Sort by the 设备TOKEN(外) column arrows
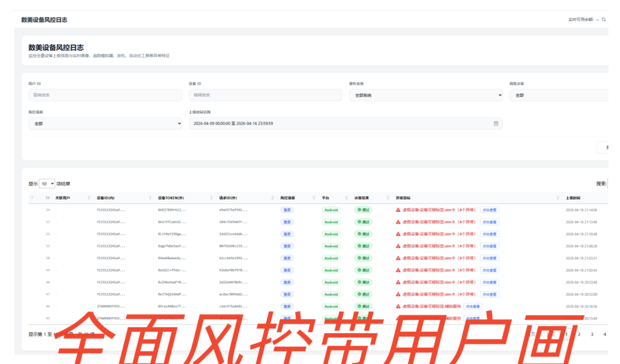620x364 pixels. (211, 198)
